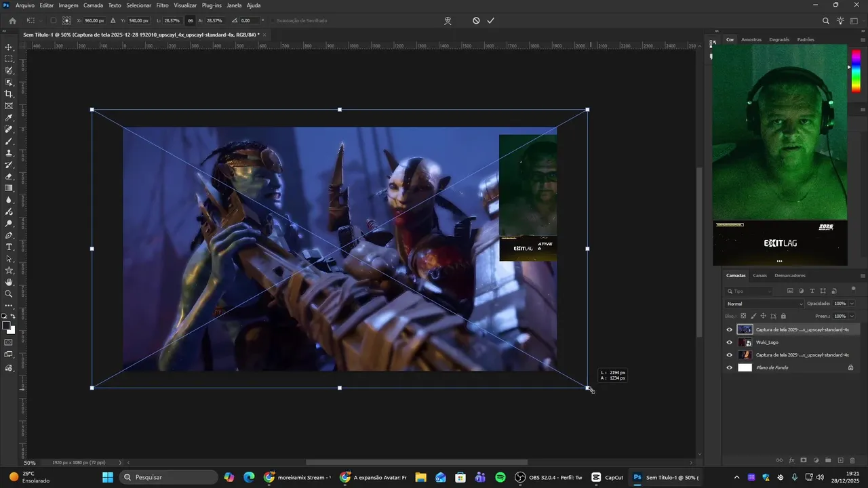Screen dimensions: 868x488
Task: Switch to the Amostras tab
Action: pos(751,39)
